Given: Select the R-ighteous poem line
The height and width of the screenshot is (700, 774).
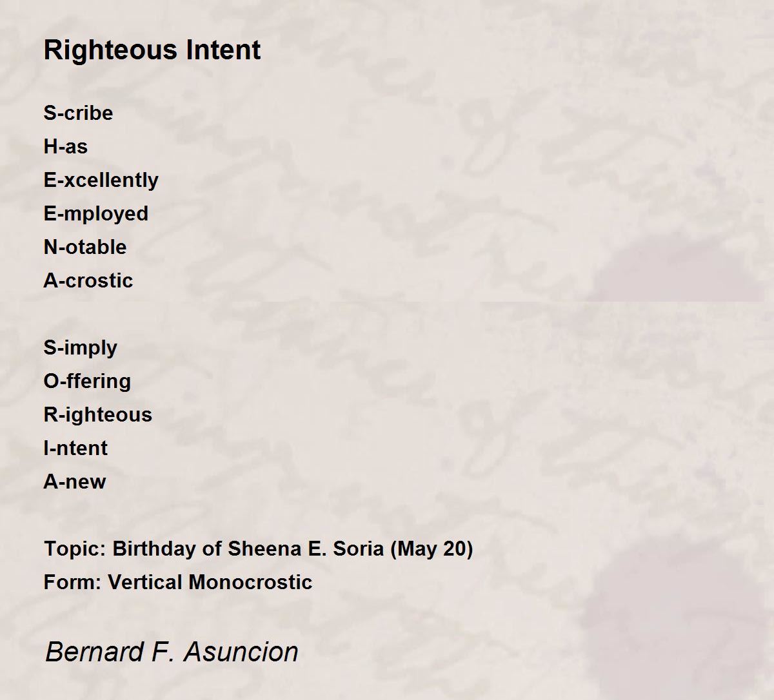Looking at the screenshot, I should (97, 415).
